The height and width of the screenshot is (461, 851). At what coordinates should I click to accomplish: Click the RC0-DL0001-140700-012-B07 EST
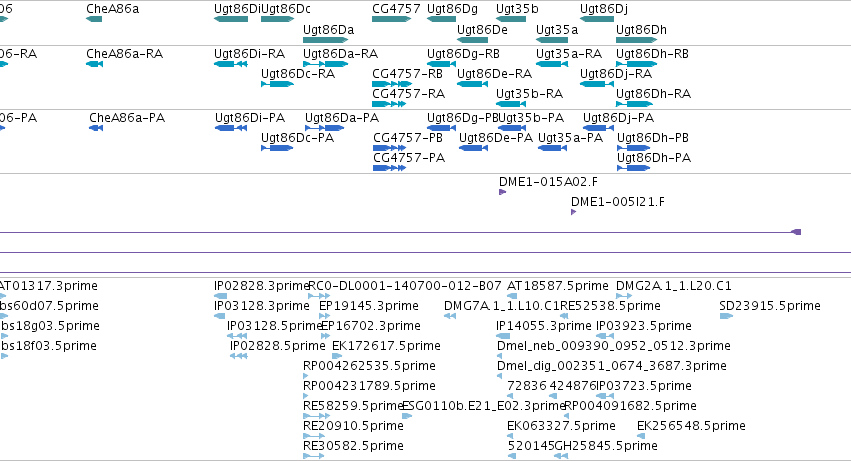click(x=319, y=296)
